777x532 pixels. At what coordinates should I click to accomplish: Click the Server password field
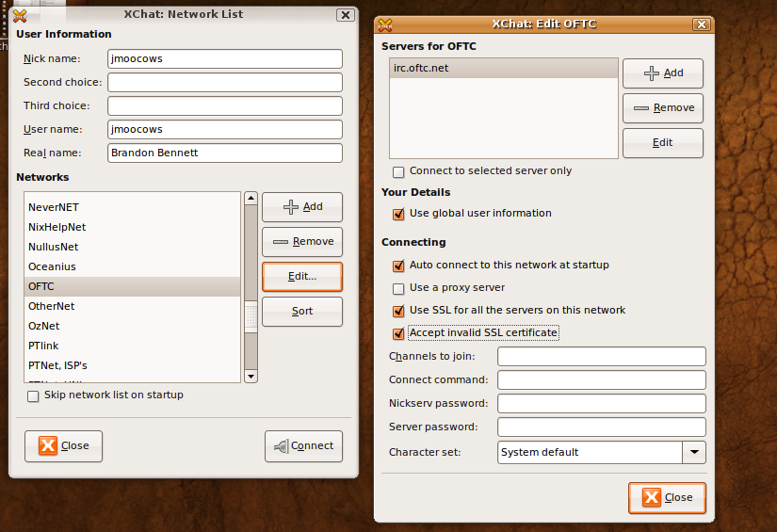click(602, 427)
